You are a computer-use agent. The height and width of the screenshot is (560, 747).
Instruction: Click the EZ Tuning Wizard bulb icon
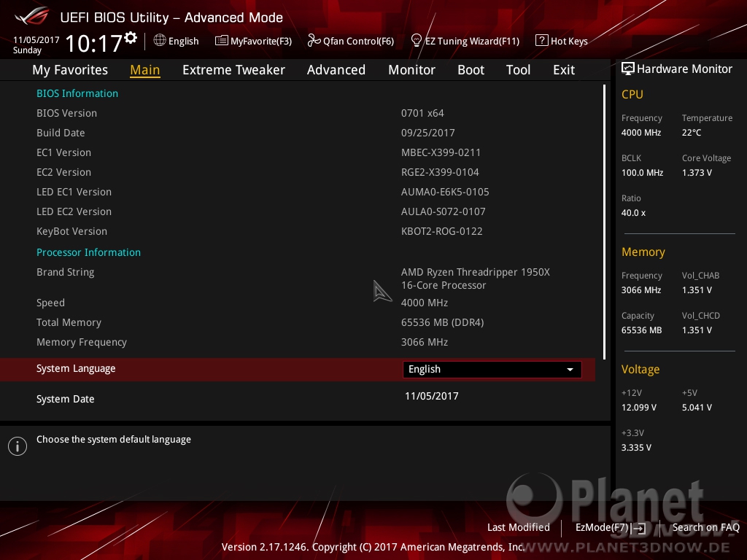[x=417, y=41]
